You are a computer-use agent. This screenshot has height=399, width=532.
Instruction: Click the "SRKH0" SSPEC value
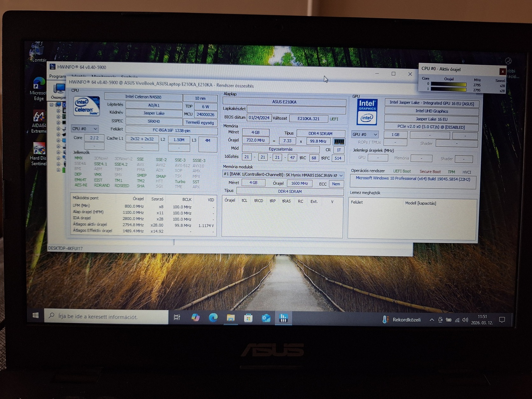point(154,121)
